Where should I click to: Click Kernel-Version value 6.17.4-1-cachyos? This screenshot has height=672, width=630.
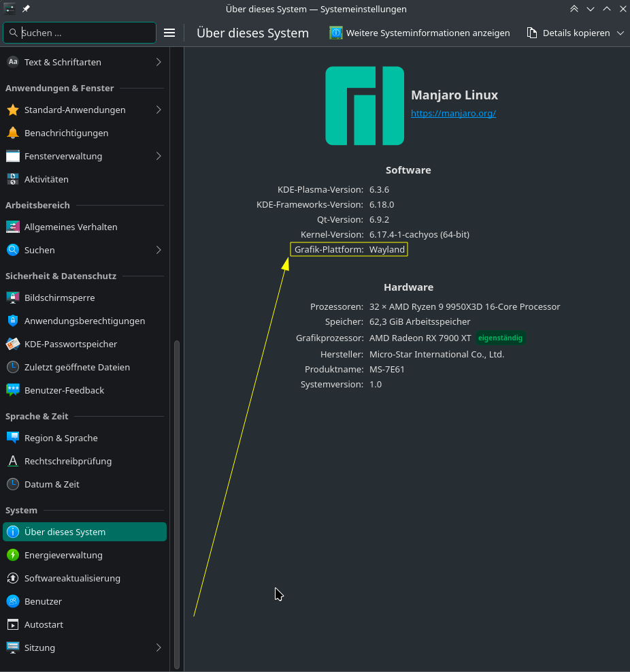click(419, 234)
